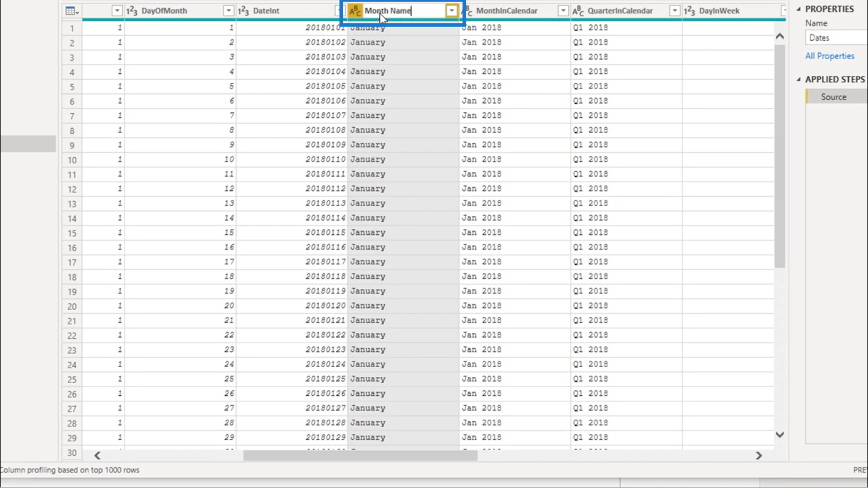
Task: Click the horizontal scrollbar thumb
Action: 360,455
